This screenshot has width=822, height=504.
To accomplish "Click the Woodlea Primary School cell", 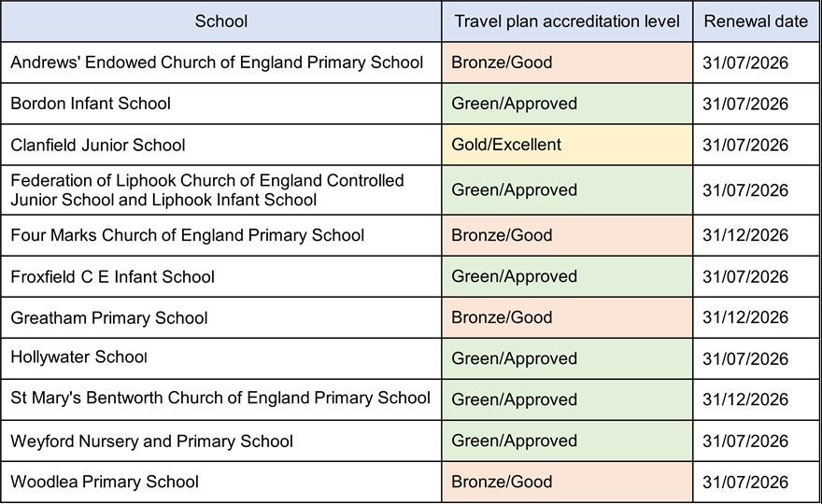I will pos(105,482).
